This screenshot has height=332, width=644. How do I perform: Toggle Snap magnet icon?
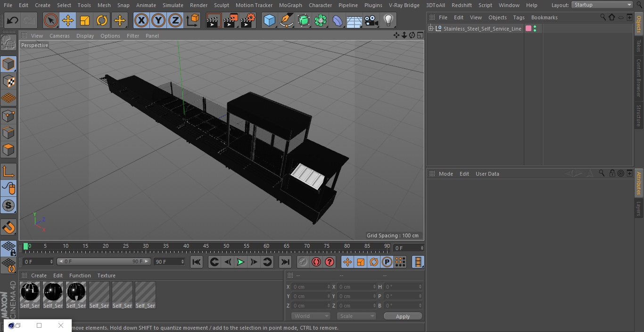(x=8, y=227)
